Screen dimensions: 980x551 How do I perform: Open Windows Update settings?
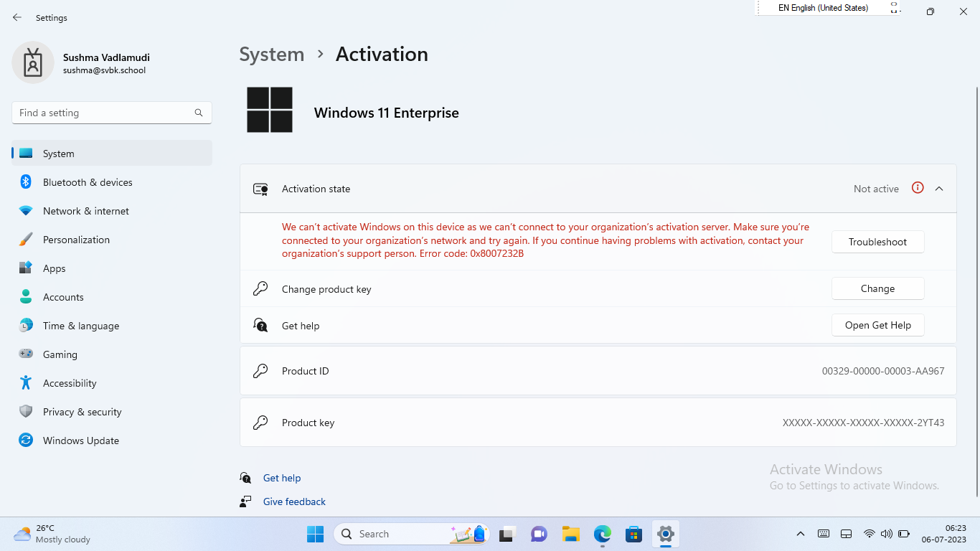tap(112, 441)
